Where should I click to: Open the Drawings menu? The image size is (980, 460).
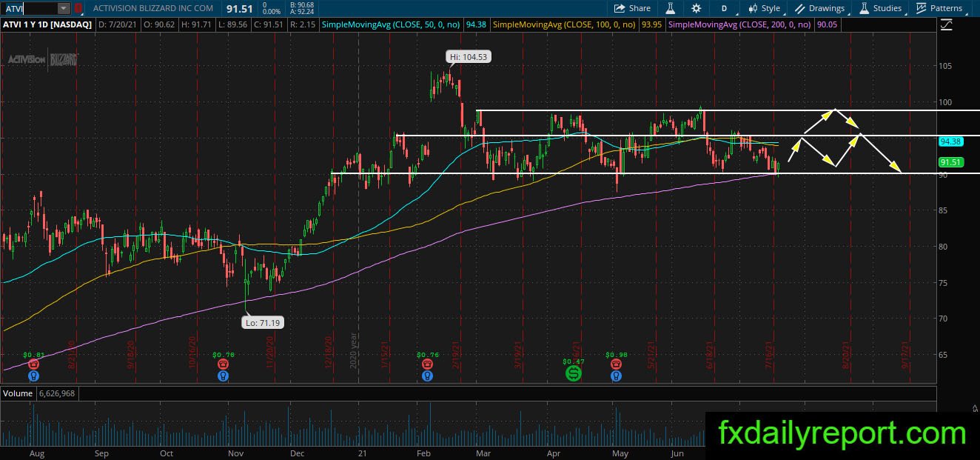pos(820,8)
